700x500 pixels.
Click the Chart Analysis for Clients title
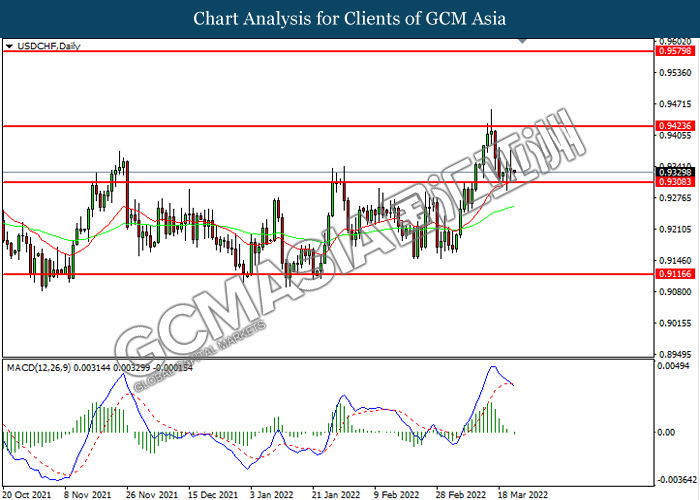coord(350,19)
